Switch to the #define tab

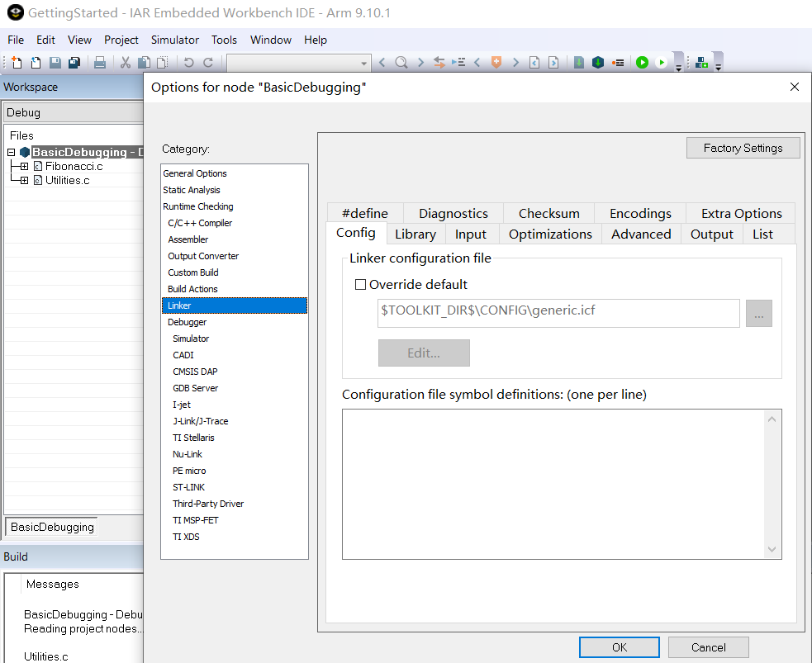pos(365,213)
